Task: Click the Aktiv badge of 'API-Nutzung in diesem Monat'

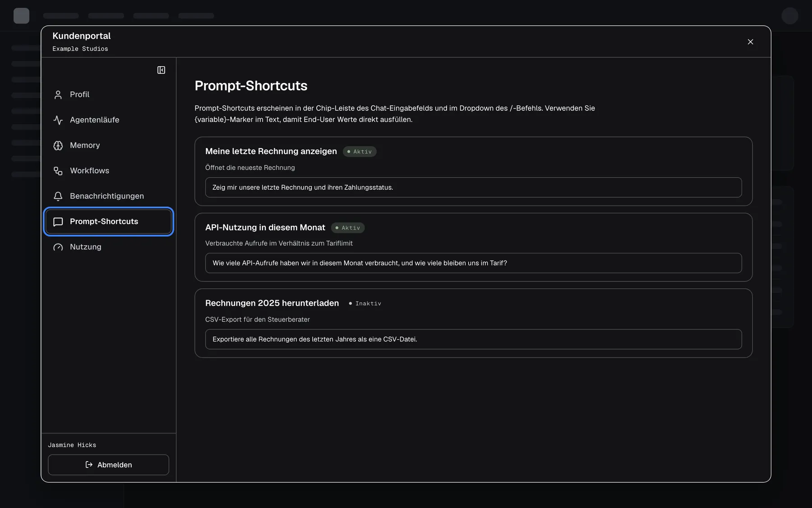Action: pyautogui.click(x=348, y=228)
